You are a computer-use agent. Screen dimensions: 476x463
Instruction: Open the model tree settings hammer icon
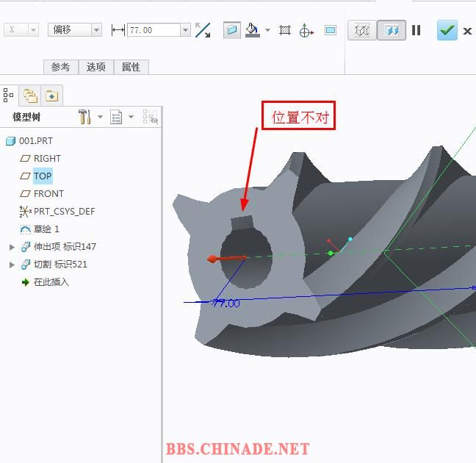click(x=84, y=117)
